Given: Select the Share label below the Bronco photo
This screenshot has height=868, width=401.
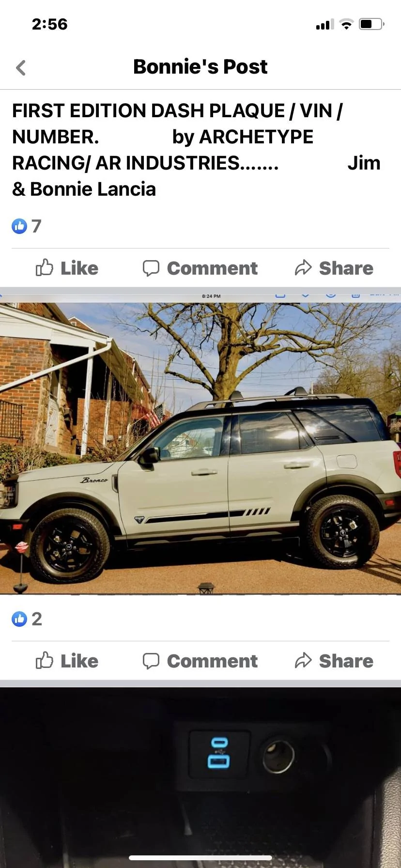Looking at the screenshot, I should pyautogui.click(x=346, y=661).
